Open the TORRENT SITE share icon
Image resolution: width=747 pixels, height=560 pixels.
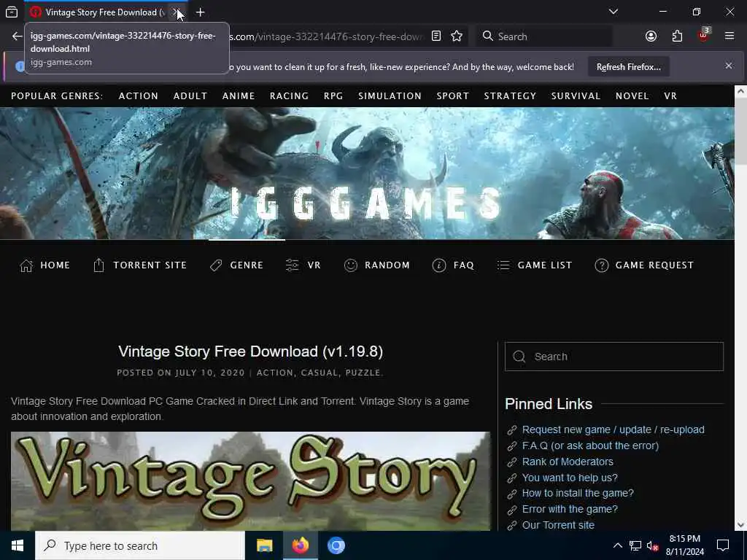(98, 265)
